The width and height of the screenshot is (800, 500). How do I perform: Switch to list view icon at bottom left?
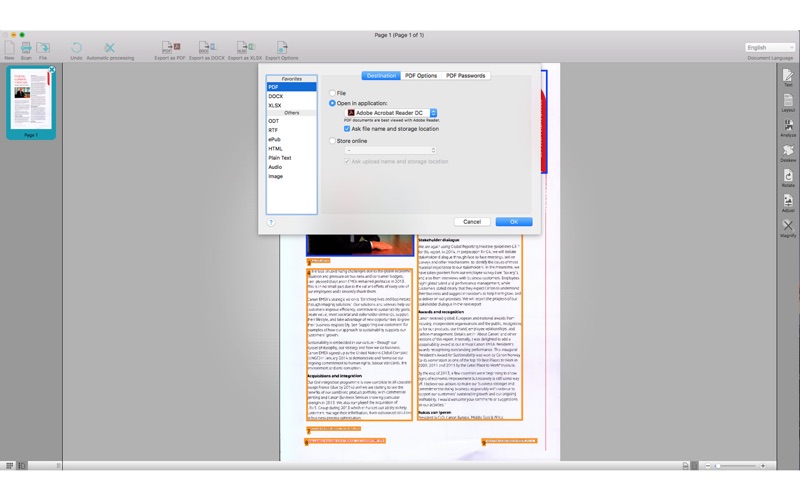(x=21, y=465)
